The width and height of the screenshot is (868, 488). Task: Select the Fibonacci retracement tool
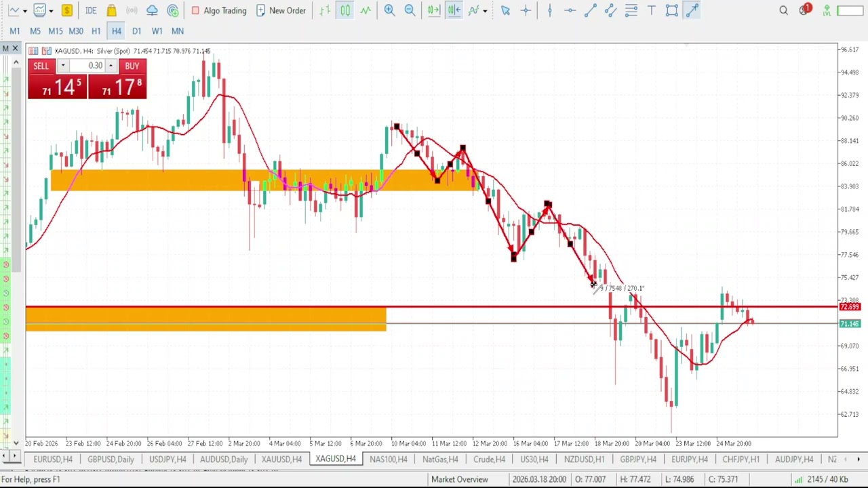coord(631,10)
